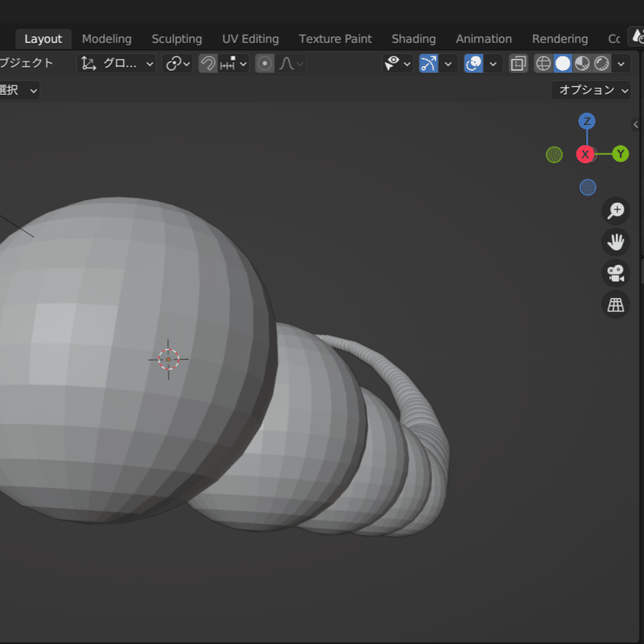Image resolution: width=644 pixels, height=644 pixels.
Task: Open the transform orientation dropdown showing グロ...
Action: [116, 64]
